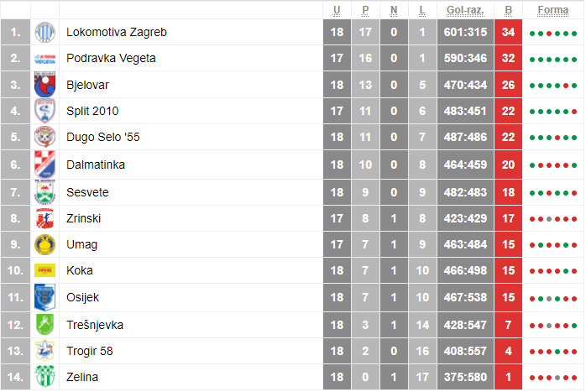Click the Koka team logo
Image resolution: width=586 pixels, height=392 pixels.
coord(44,270)
